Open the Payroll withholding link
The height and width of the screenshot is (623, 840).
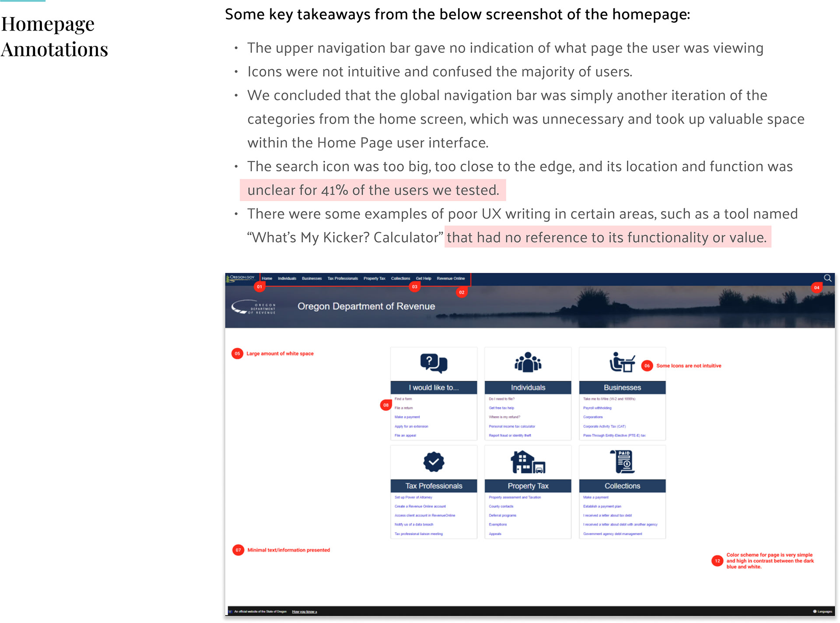click(x=597, y=408)
